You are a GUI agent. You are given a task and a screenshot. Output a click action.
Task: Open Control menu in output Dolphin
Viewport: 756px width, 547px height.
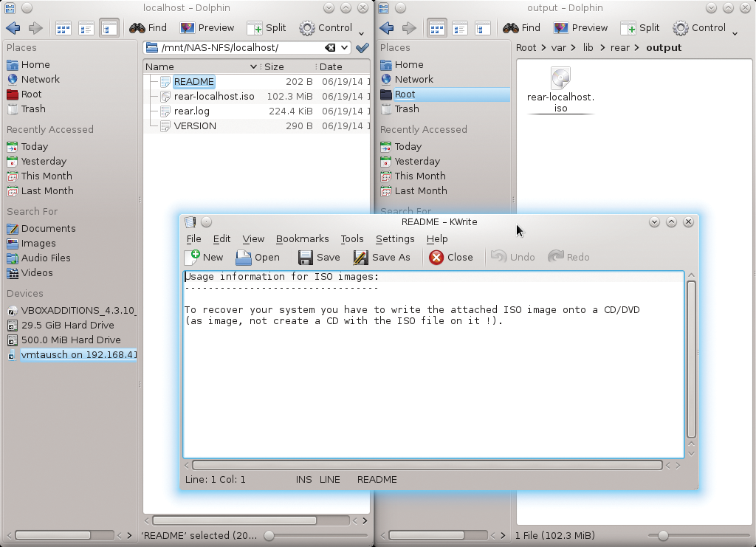(x=699, y=28)
